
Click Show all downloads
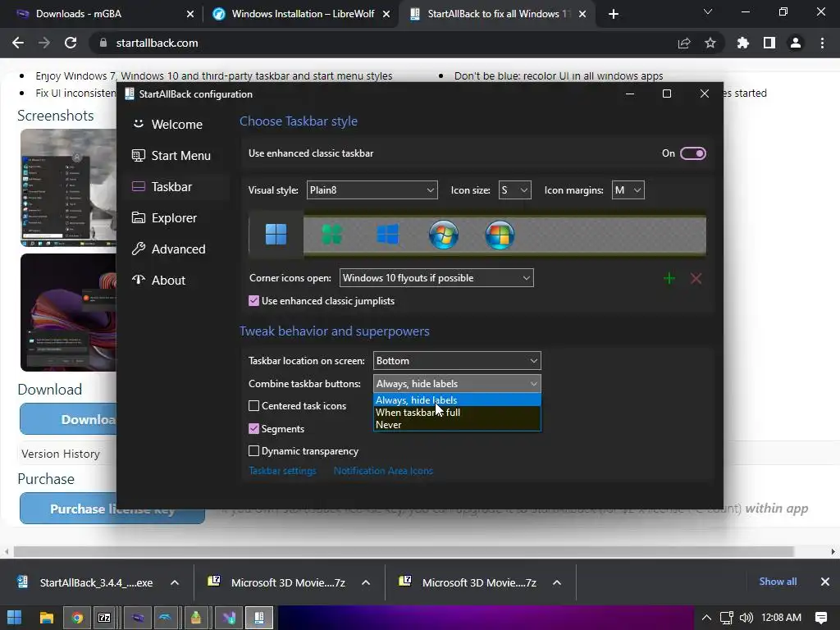[x=778, y=582]
